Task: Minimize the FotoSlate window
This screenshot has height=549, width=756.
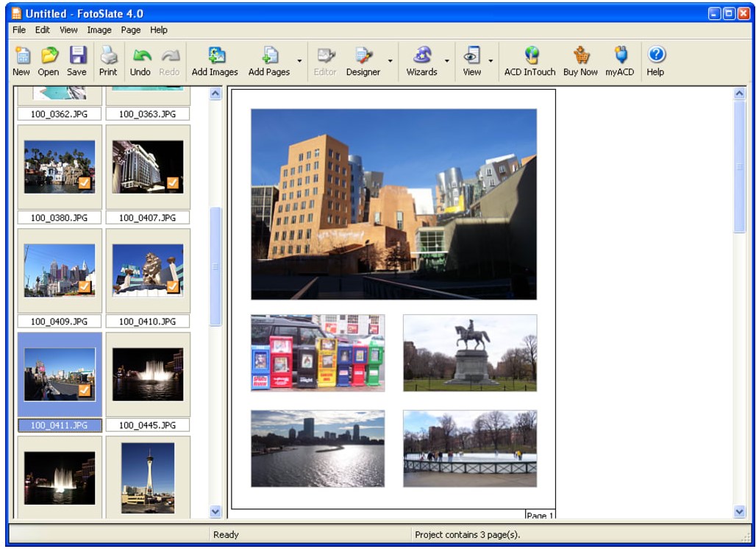Action: click(714, 13)
